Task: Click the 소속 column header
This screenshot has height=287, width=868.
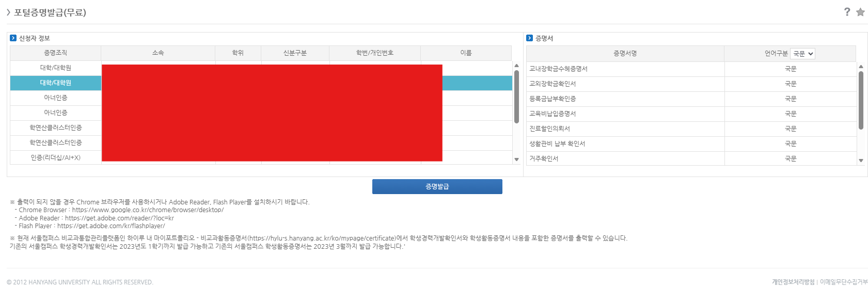Action: point(158,53)
